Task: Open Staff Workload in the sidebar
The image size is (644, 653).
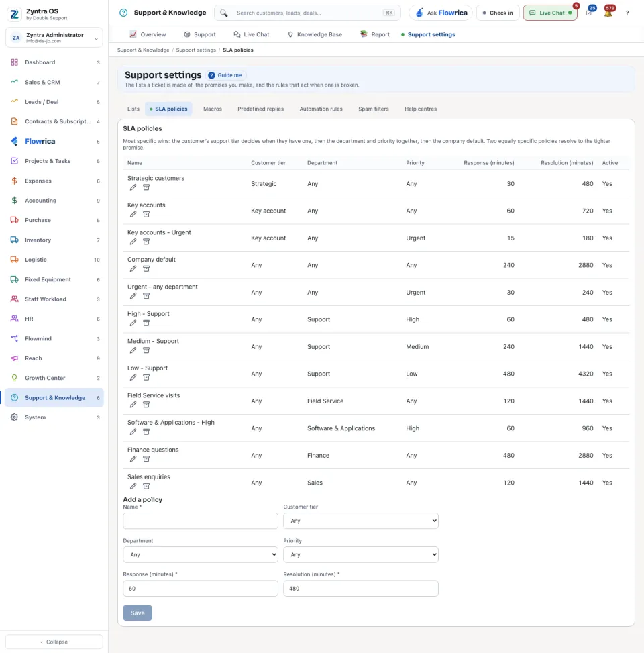Action: point(54,299)
